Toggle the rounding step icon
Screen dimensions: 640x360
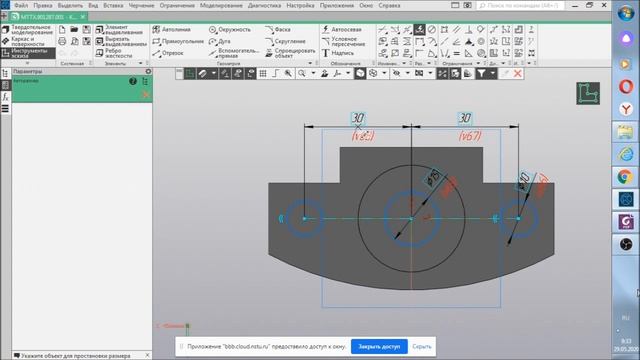click(276, 73)
